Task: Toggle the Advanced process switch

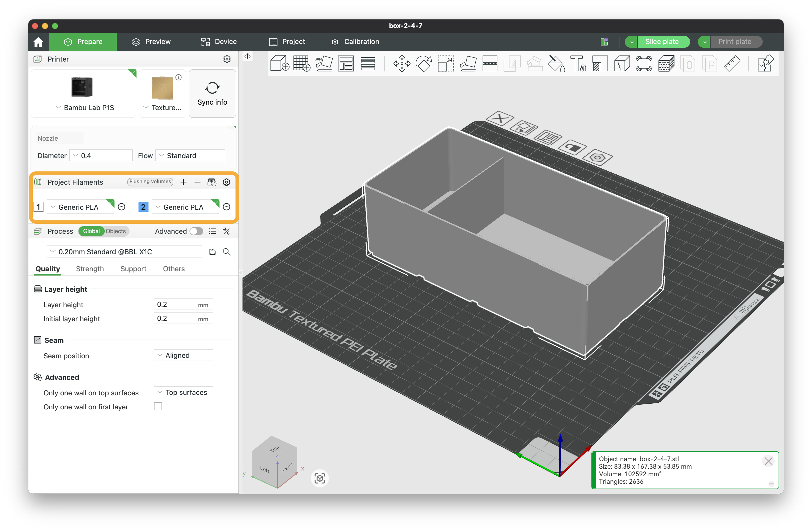Action: point(196,231)
